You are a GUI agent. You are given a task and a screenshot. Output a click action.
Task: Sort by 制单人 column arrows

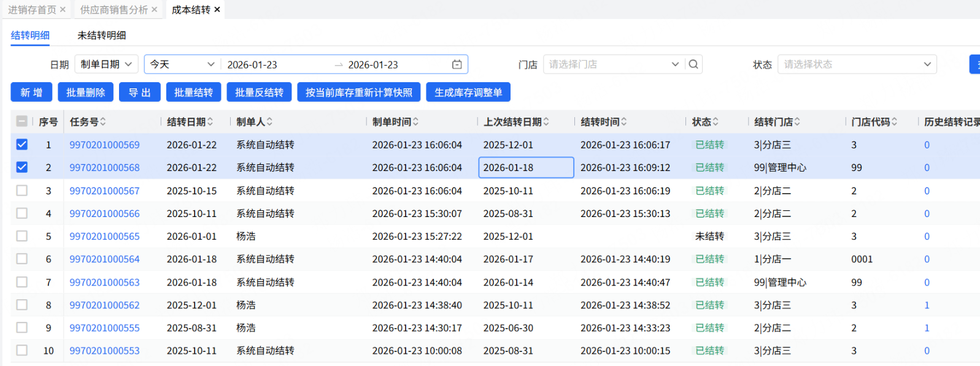tap(269, 122)
